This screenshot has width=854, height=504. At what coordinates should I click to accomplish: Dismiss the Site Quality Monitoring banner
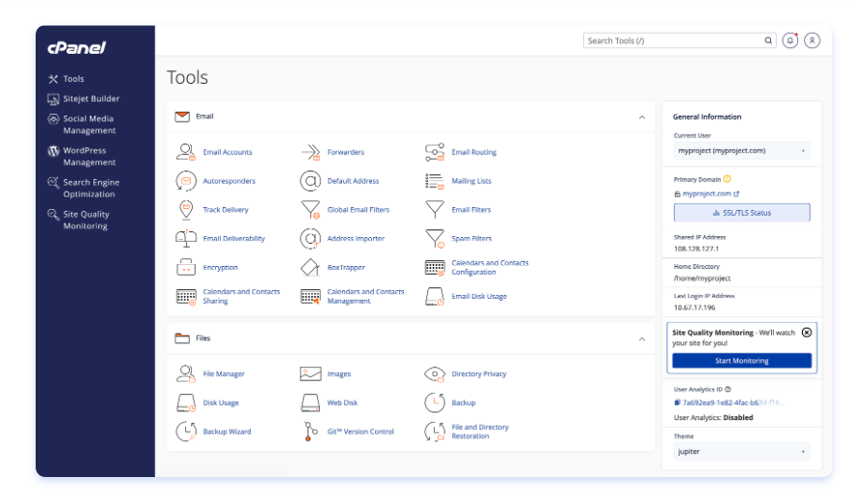coord(807,332)
